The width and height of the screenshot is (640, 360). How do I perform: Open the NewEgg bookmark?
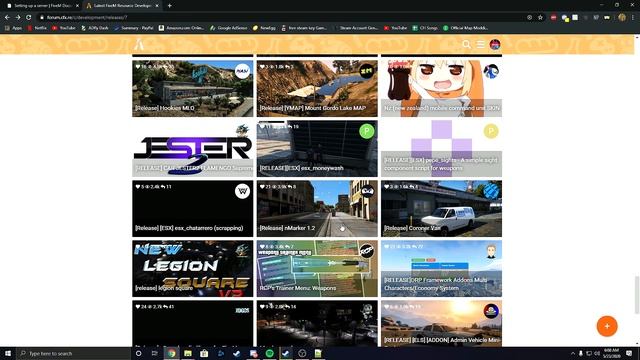(264, 28)
